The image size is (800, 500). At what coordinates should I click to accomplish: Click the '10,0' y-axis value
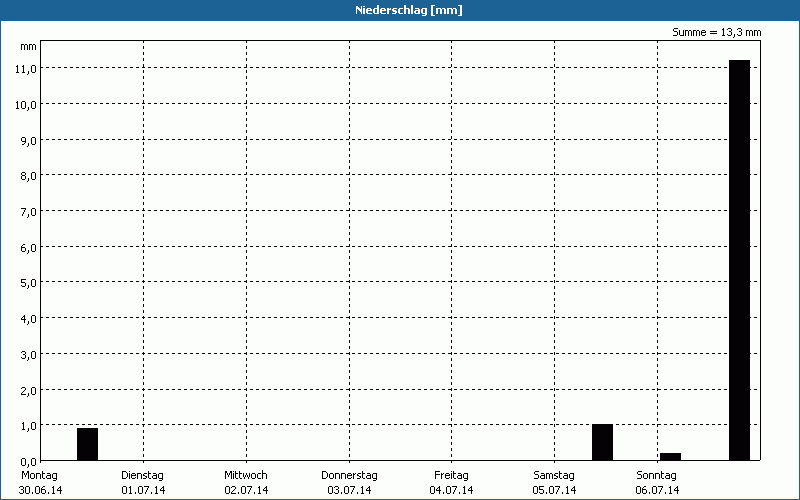coord(26,105)
